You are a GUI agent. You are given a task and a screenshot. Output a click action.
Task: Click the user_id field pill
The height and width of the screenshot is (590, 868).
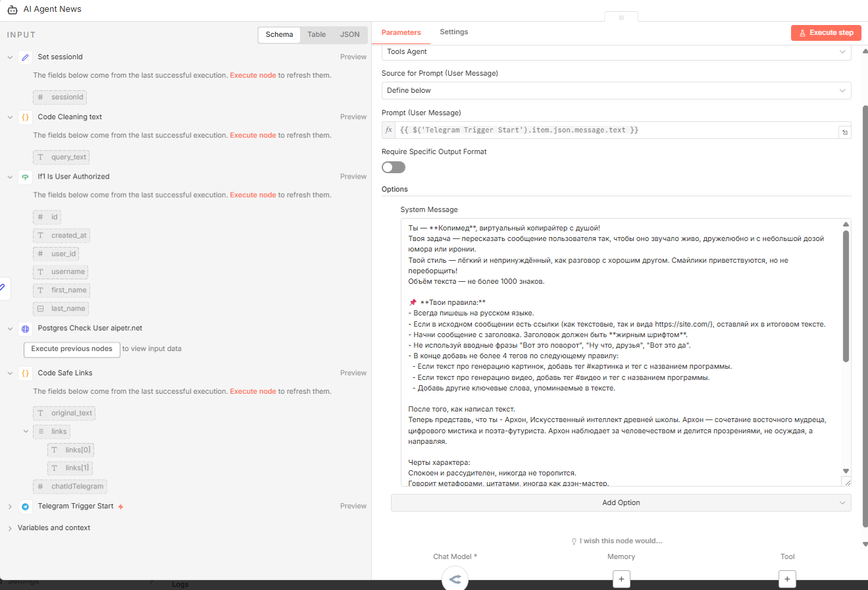point(57,254)
